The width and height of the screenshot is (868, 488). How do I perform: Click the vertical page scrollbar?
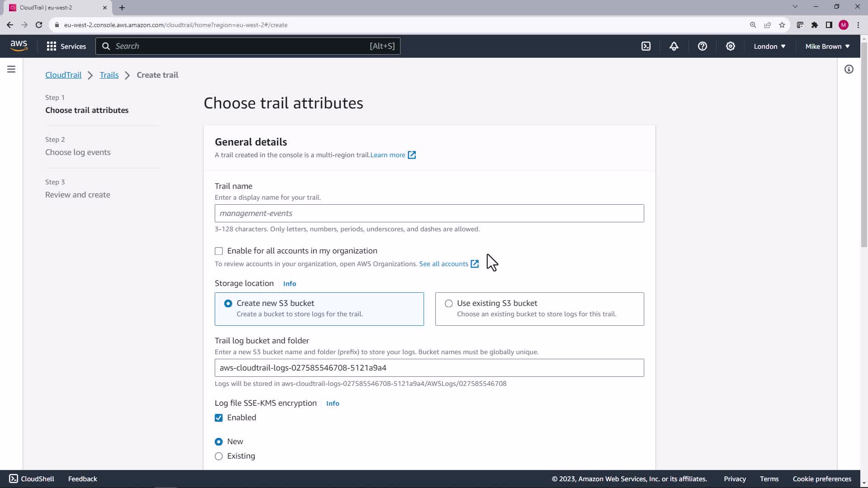click(863, 145)
